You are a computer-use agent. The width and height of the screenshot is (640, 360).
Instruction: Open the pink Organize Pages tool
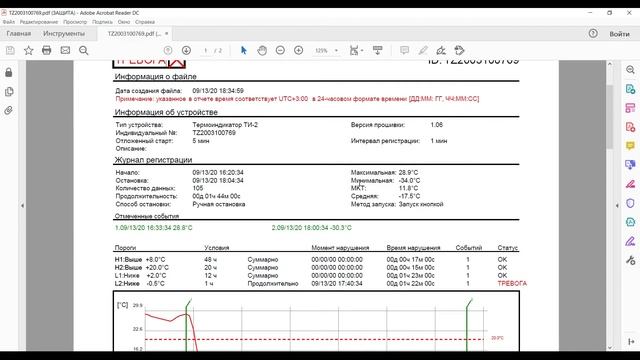click(630, 108)
